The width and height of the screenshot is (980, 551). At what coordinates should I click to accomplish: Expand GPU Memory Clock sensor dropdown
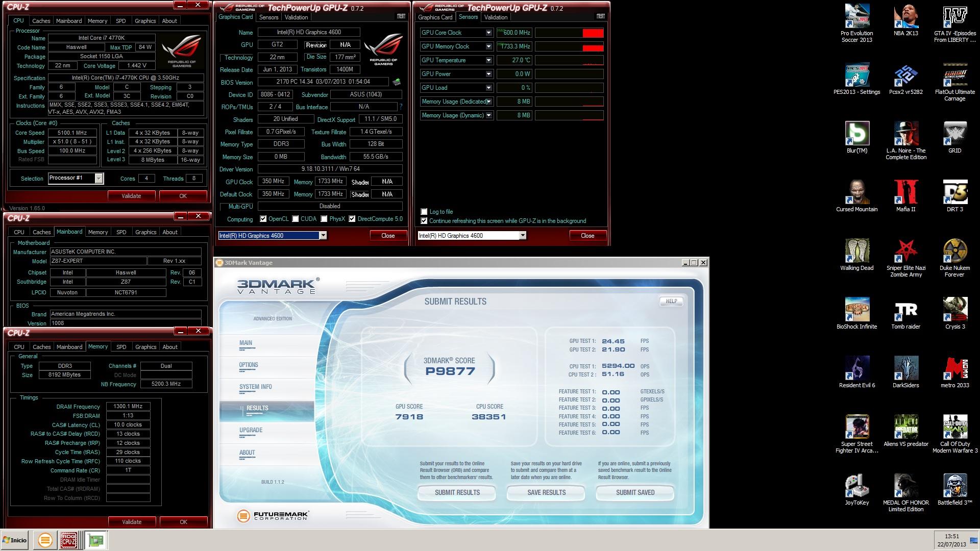click(x=488, y=46)
